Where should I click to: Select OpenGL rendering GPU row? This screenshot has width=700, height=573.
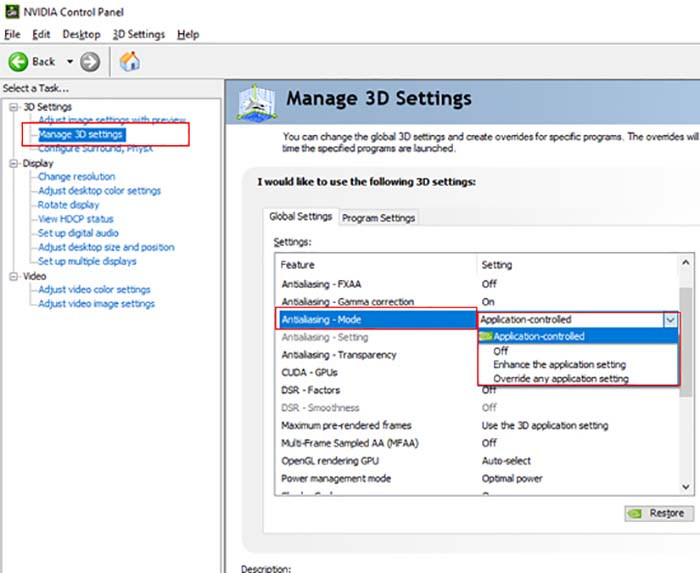(x=477, y=461)
